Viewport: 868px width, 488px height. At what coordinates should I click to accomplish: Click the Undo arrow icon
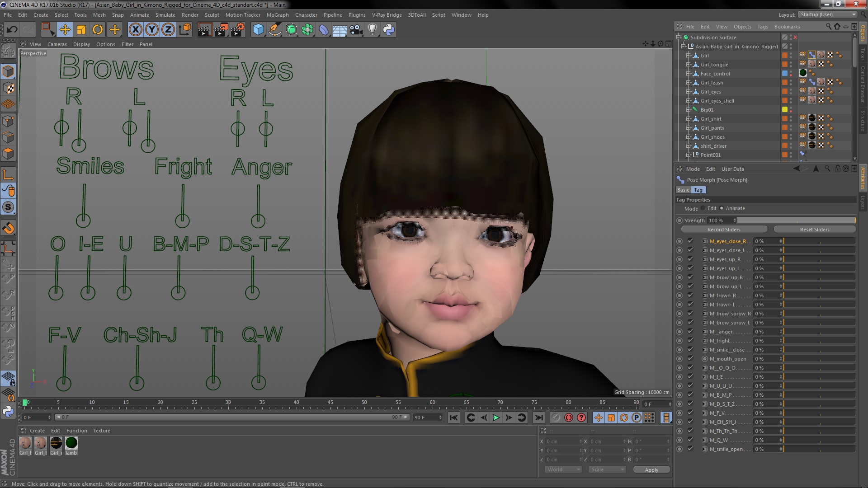[12, 30]
